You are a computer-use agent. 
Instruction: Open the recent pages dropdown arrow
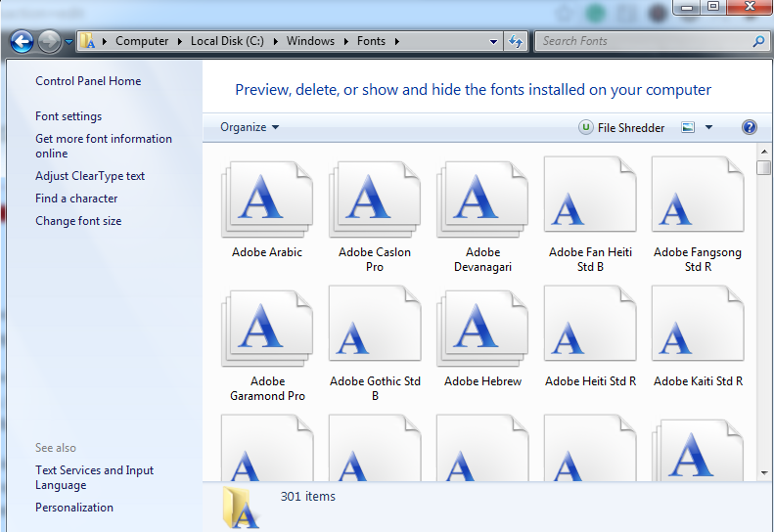click(69, 42)
